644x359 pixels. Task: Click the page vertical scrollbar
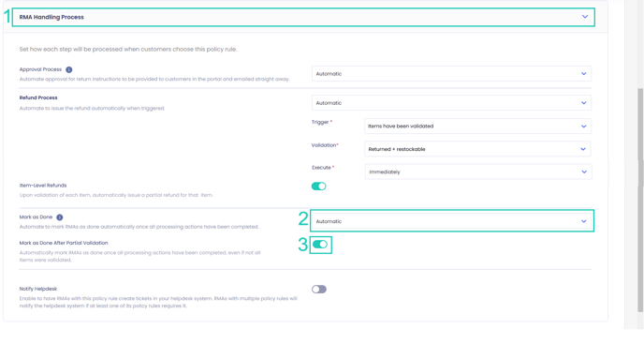640,201
